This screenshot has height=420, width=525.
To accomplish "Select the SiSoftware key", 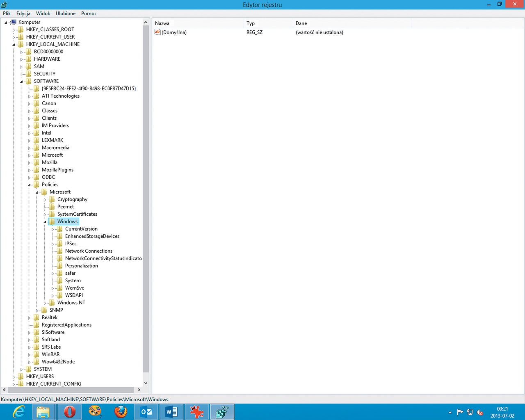I will pos(53,332).
